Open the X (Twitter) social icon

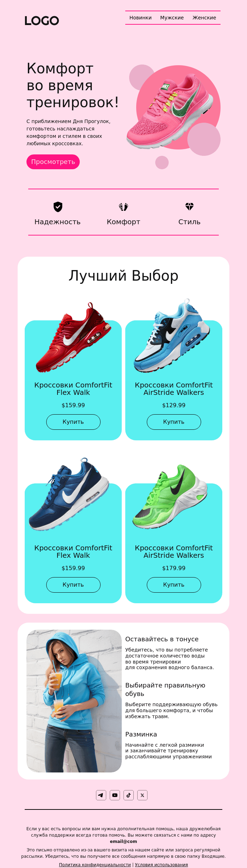[142, 795]
